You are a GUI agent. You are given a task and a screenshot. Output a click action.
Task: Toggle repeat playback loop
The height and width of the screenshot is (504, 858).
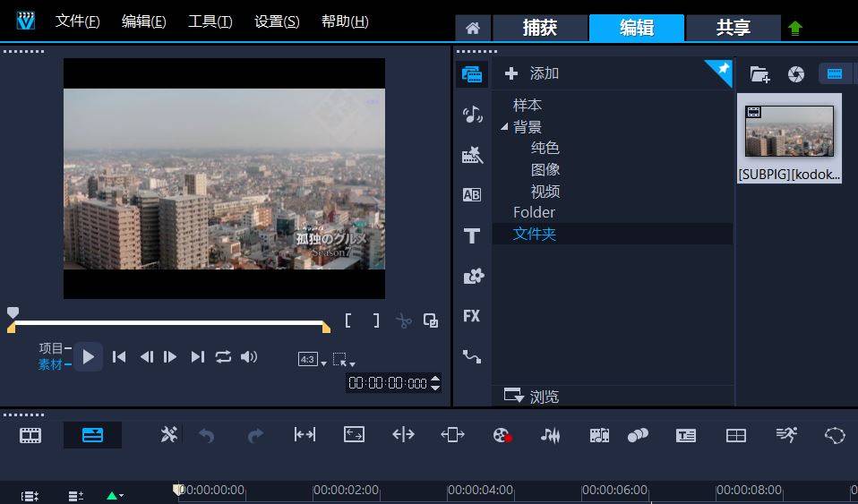(x=223, y=356)
